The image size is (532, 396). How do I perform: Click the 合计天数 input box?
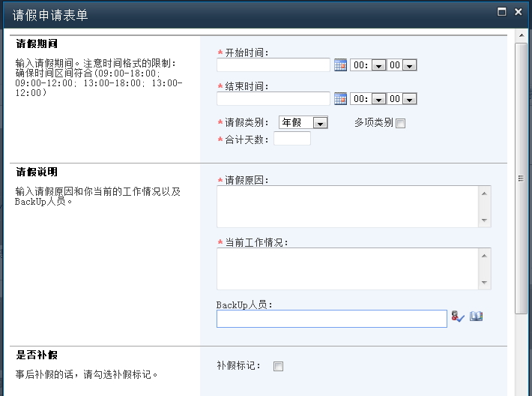click(x=292, y=139)
